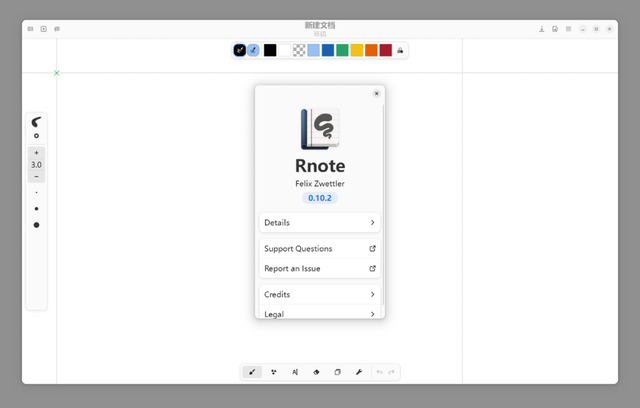Choose the small stroke width preset

pos(36,193)
